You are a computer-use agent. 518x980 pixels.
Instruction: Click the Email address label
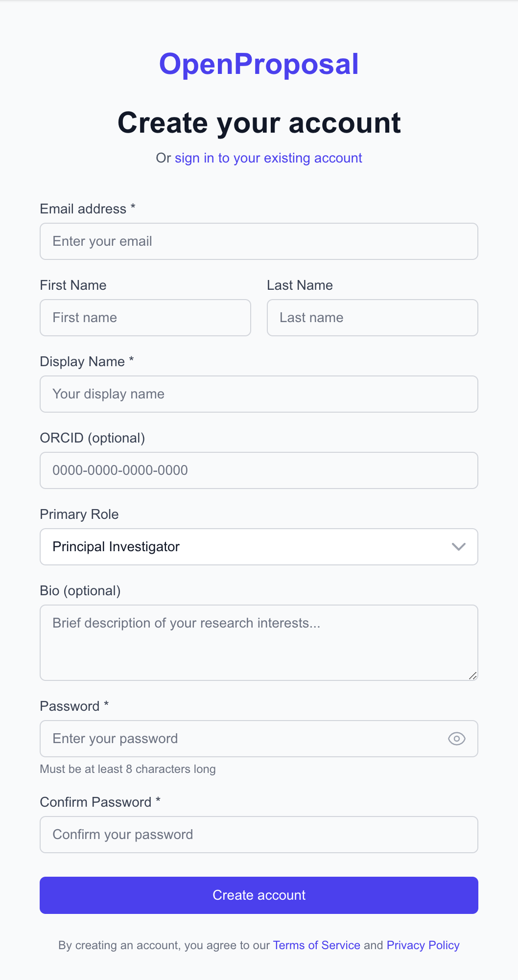[83, 209]
